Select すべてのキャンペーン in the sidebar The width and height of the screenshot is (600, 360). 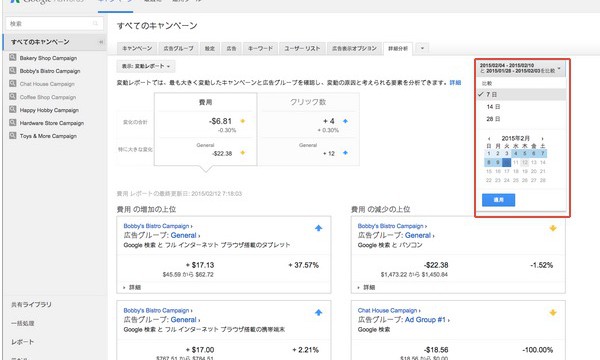(x=40, y=42)
